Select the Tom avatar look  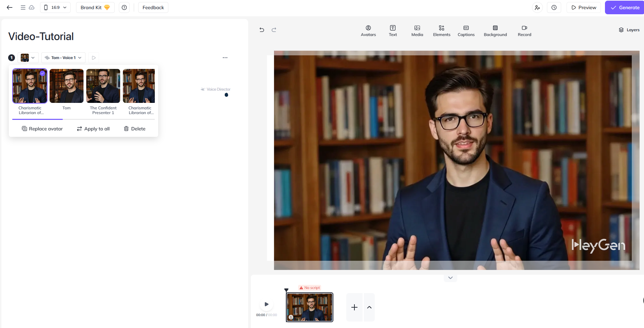(67, 86)
